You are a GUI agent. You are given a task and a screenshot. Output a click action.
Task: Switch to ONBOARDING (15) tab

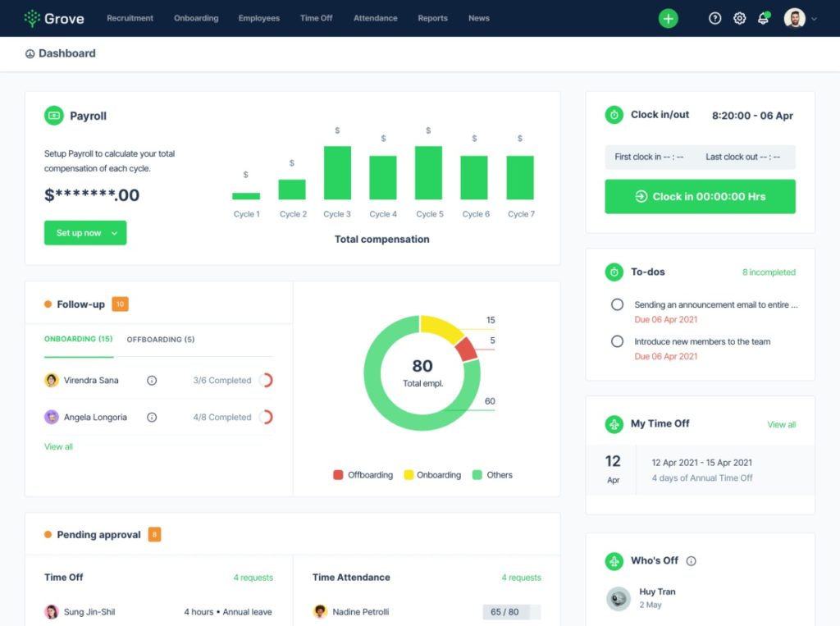click(78, 340)
